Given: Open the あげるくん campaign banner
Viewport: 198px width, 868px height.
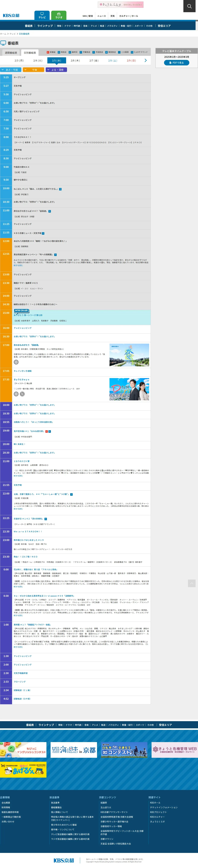Looking at the screenshot, I should [x=23, y=770].
